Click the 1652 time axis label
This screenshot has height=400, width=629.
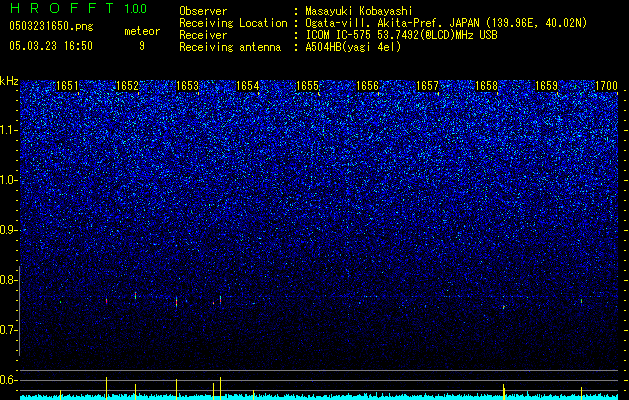[x=127, y=86]
